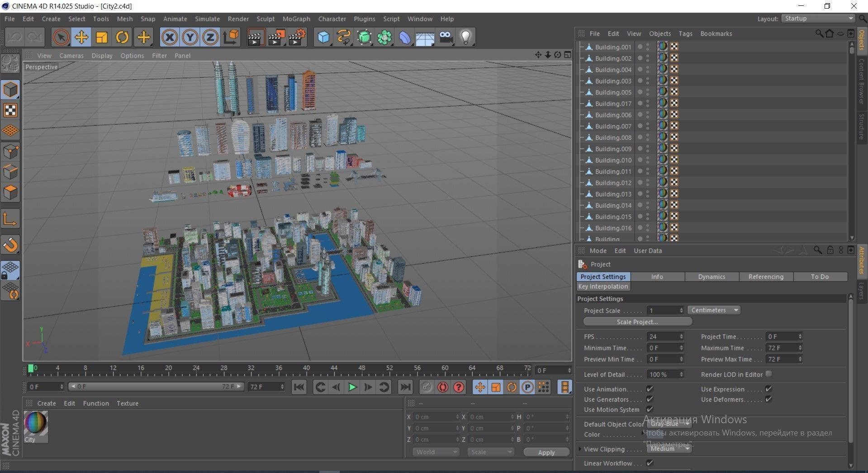Activate the Scale tool

click(x=102, y=37)
